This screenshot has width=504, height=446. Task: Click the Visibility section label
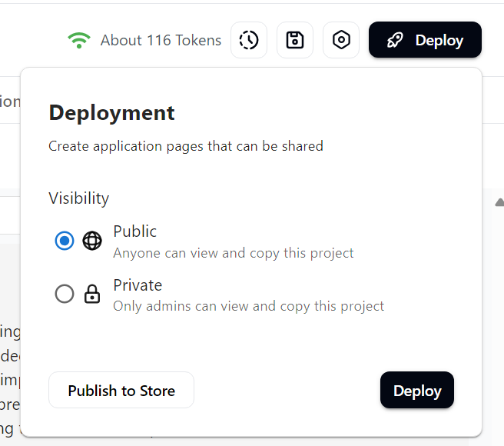[79, 198]
